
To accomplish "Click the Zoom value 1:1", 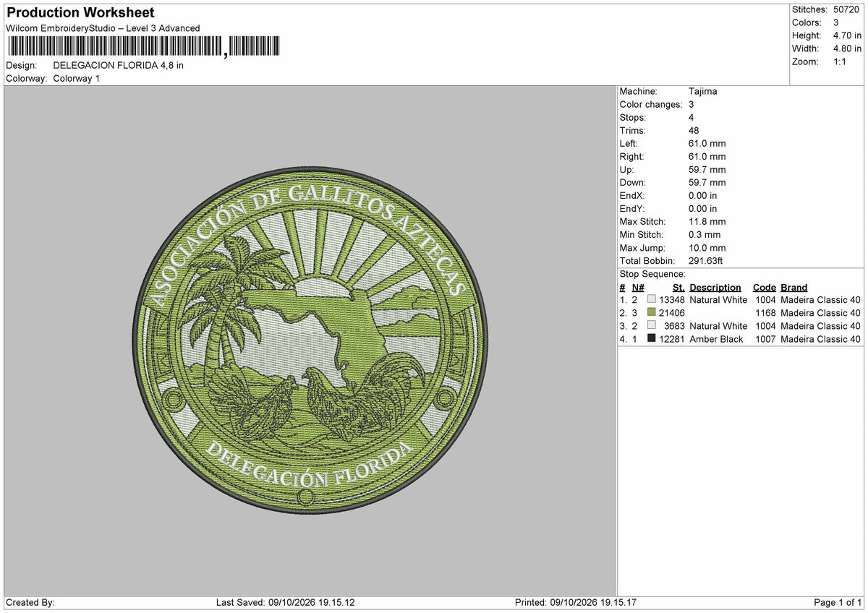I will point(841,61).
